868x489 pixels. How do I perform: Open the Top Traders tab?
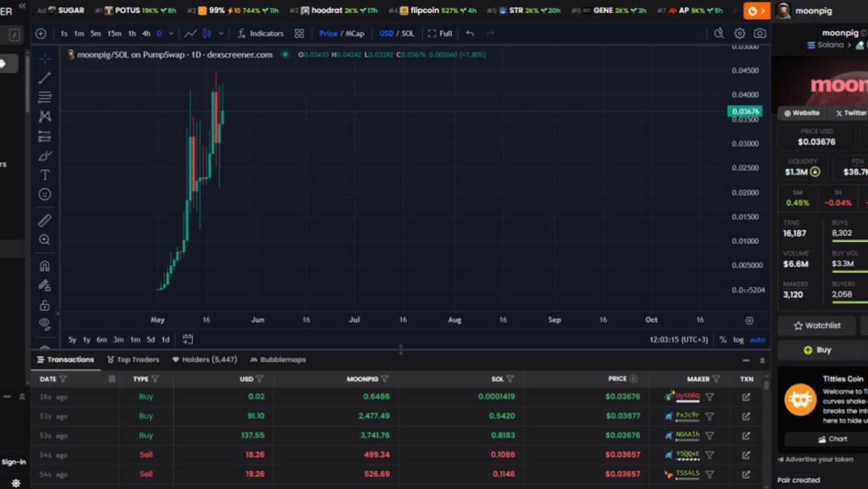(x=133, y=359)
